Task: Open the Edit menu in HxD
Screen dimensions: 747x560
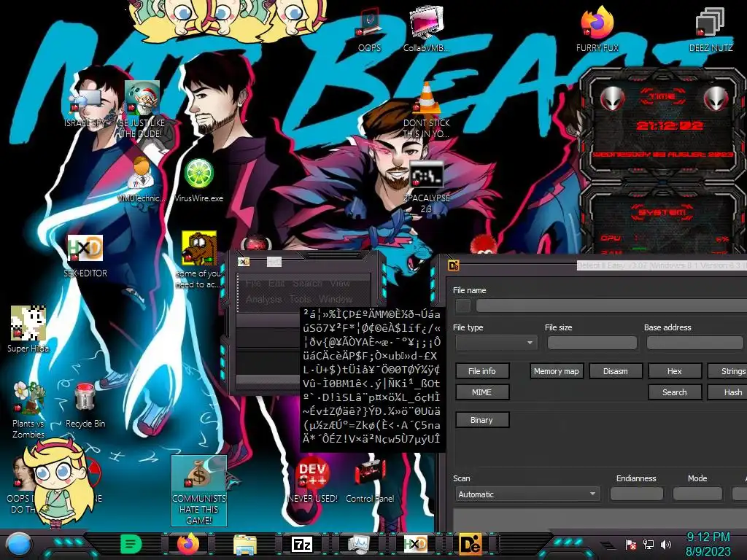Action: [276, 284]
